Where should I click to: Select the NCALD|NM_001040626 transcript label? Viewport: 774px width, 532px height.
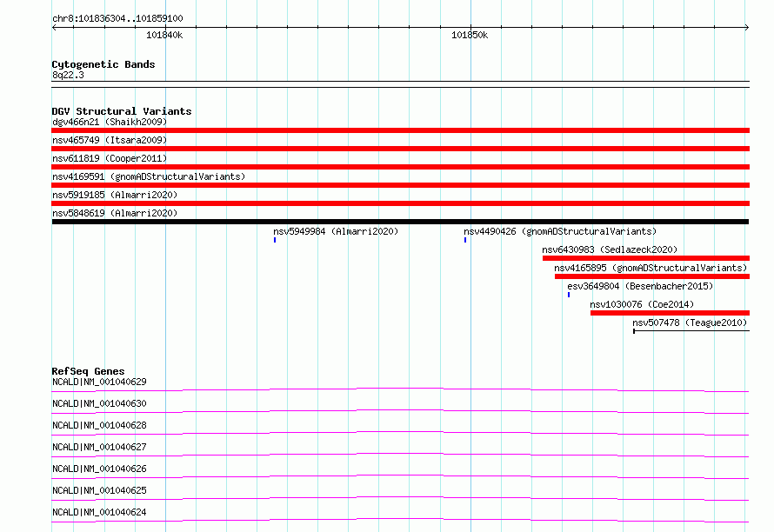tap(99, 469)
